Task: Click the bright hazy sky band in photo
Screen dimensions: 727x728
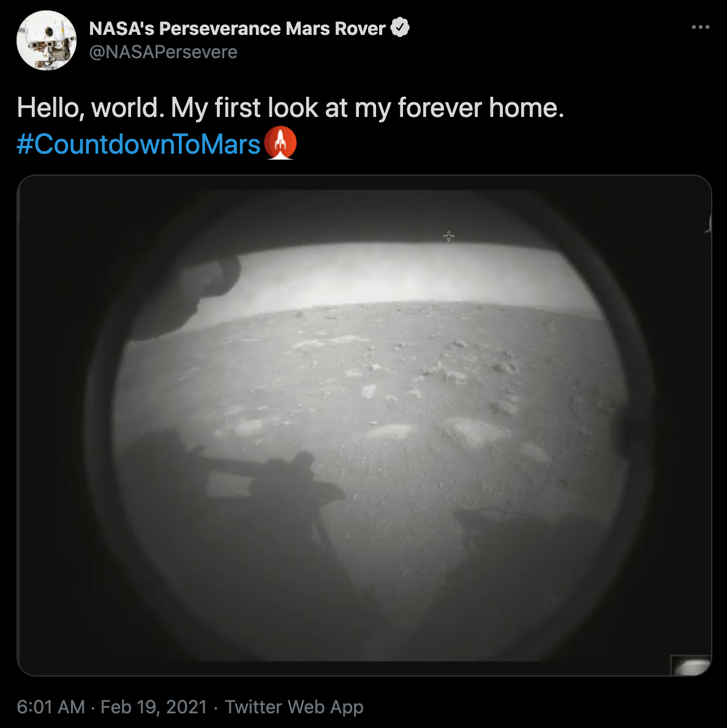Action: (x=399, y=277)
